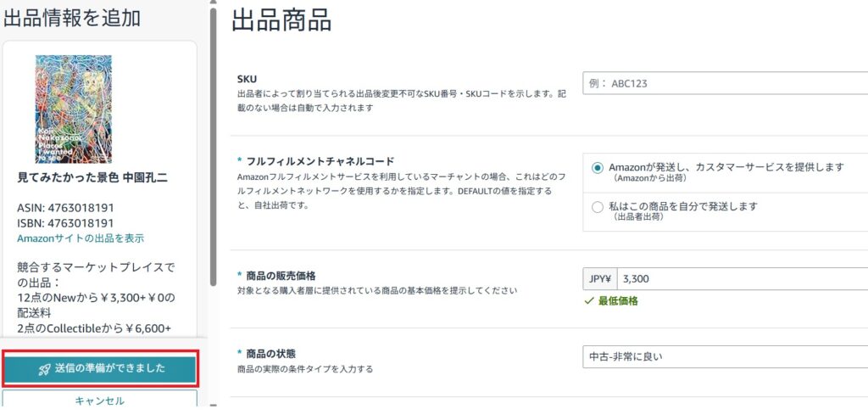Click the 出品商品 page heading
868x420 pixels.
coord(281,20)
